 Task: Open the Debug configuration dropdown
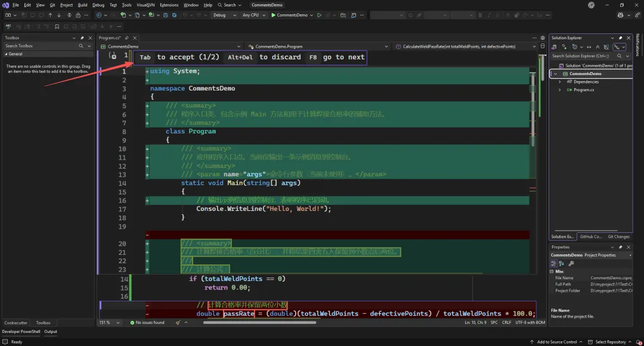pyautogui.click(x=225, y=15)
